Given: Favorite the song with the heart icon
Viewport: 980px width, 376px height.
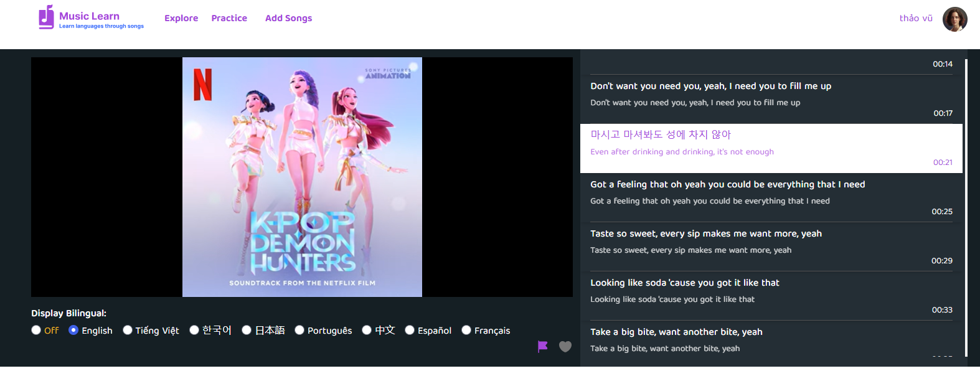Looking at the screenshot, I should 565,347.
